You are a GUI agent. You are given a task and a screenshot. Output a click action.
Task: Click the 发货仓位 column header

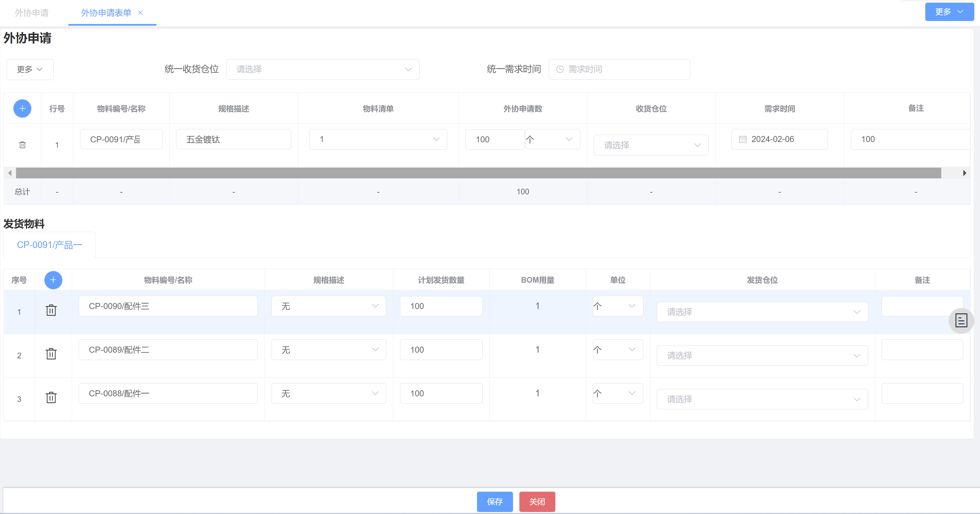click(x=762, y=280)
